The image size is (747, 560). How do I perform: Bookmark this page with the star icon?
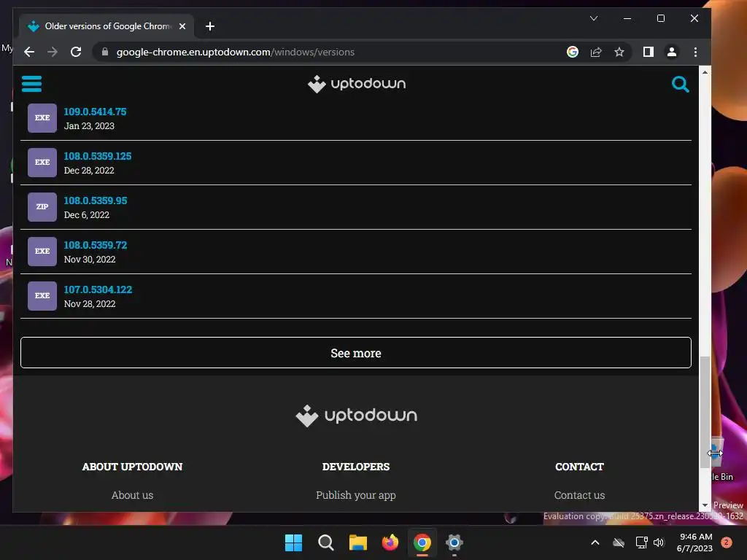point(619,52)
